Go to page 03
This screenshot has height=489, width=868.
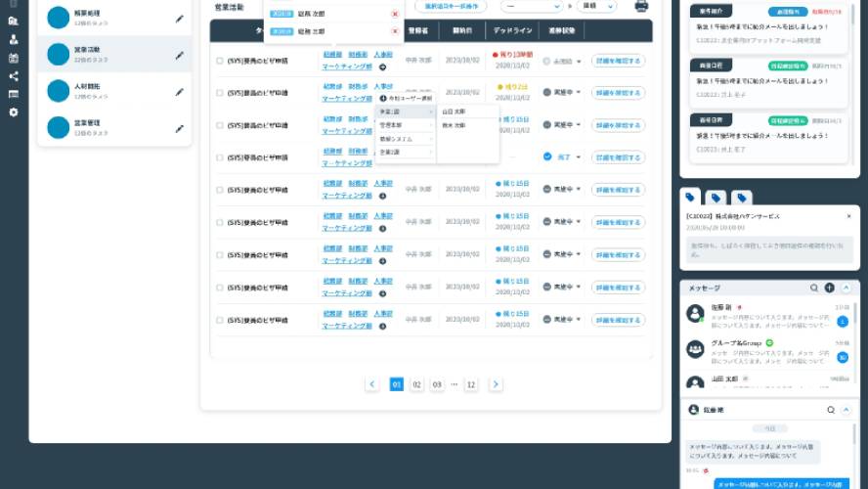(x=437, y=384)
